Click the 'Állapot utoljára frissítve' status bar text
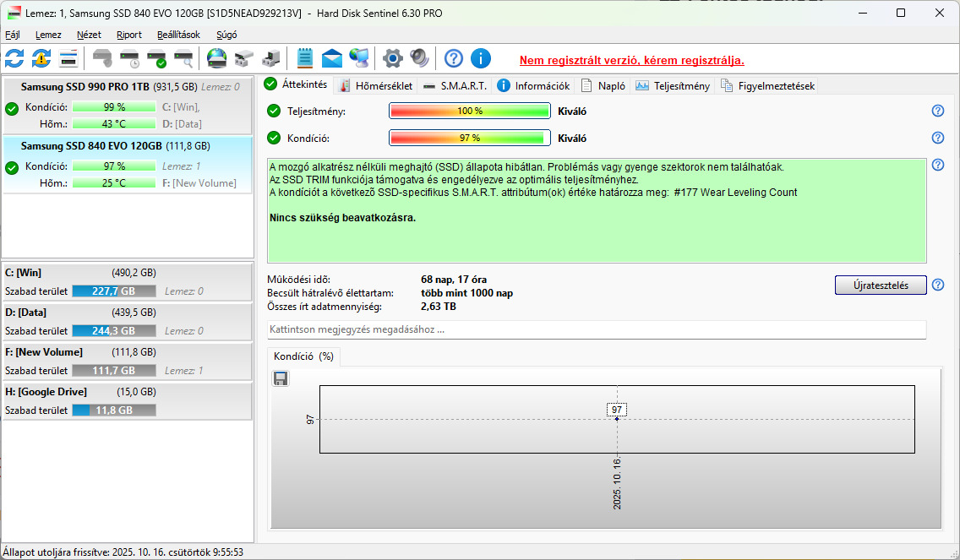The height and width of the screenshot is (560, 960). tap(123, 552)
